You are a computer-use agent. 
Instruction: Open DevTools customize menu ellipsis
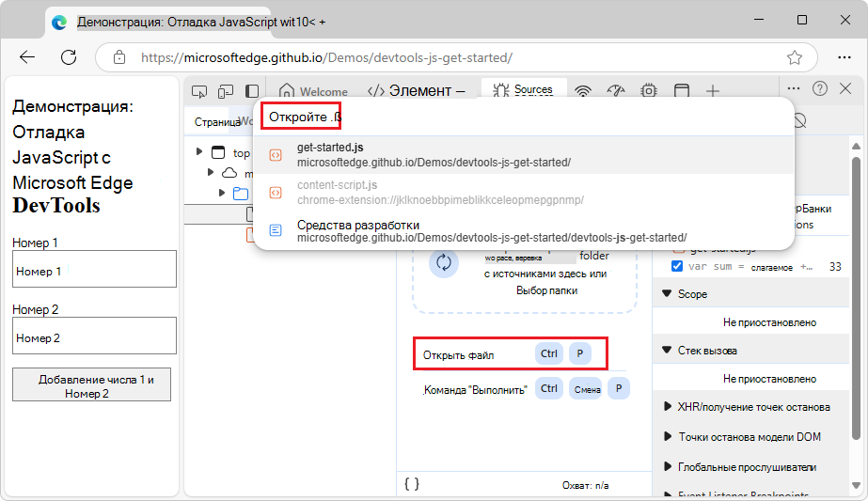point(794,88)
